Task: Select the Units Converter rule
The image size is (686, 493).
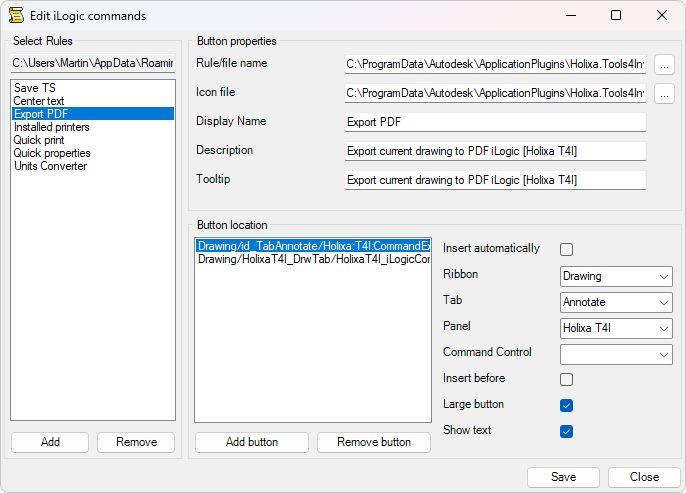Action: (x=50, y=166)
